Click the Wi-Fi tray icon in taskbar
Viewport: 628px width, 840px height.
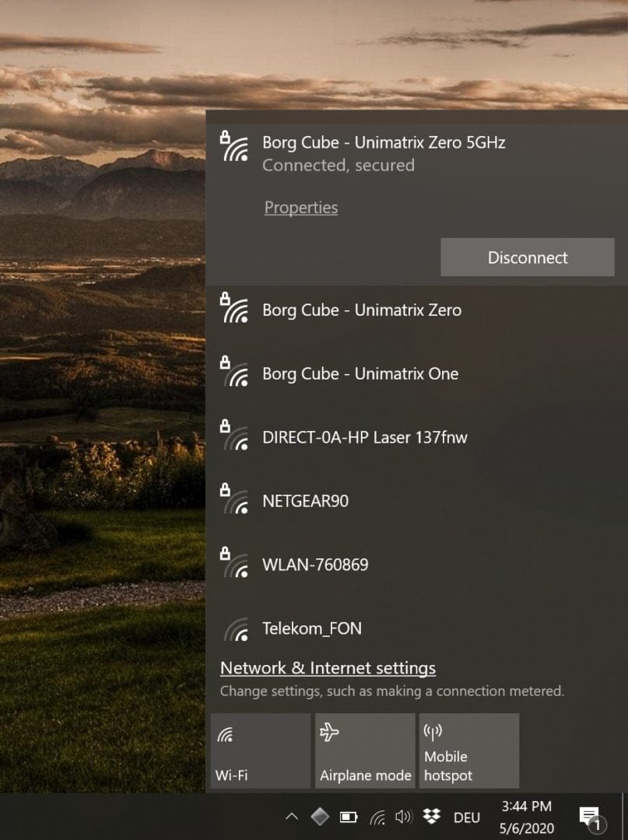coord(377,817)
